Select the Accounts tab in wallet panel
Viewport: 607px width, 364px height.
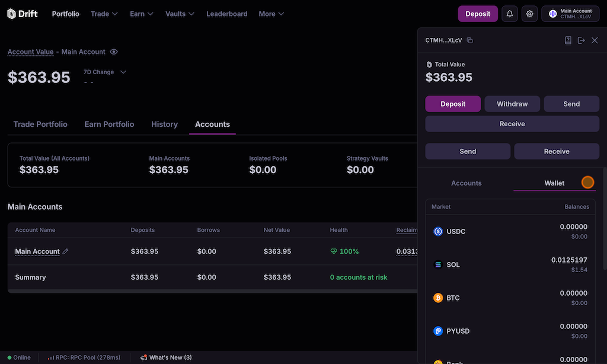(x=466, y=183)
